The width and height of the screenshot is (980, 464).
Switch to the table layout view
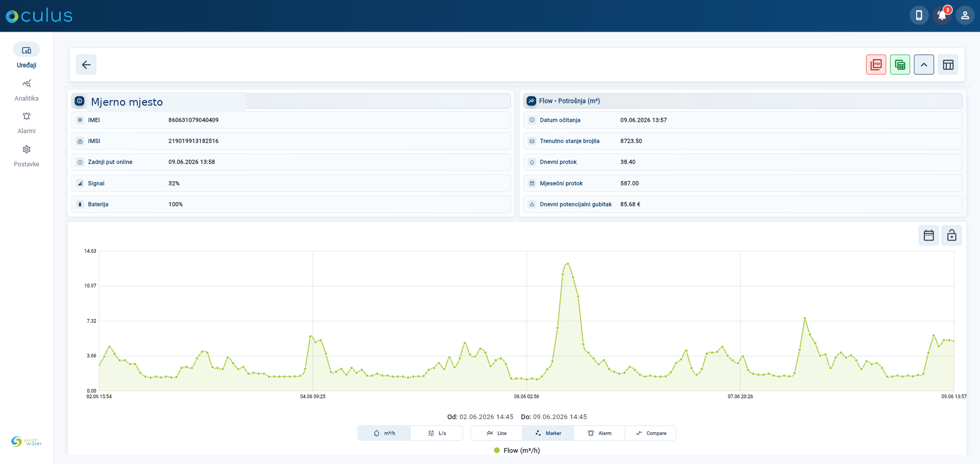[948, 65]
